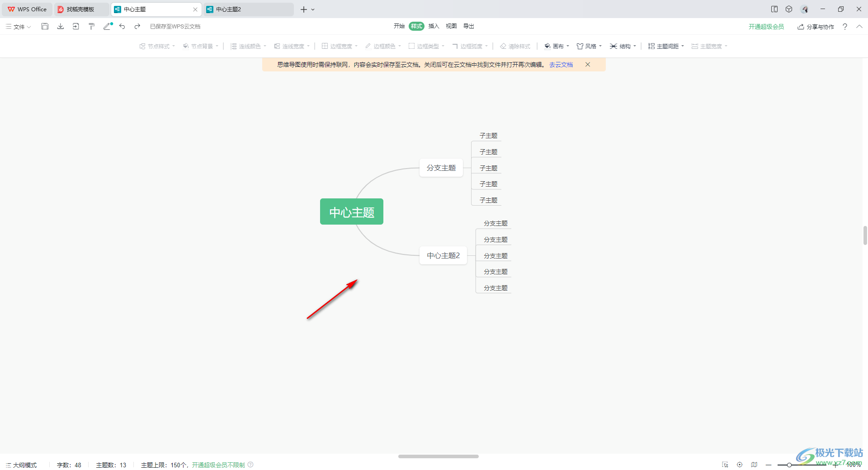Open the 风格 style dropdown
Screen dimensions: 868x470
point(589,46)
